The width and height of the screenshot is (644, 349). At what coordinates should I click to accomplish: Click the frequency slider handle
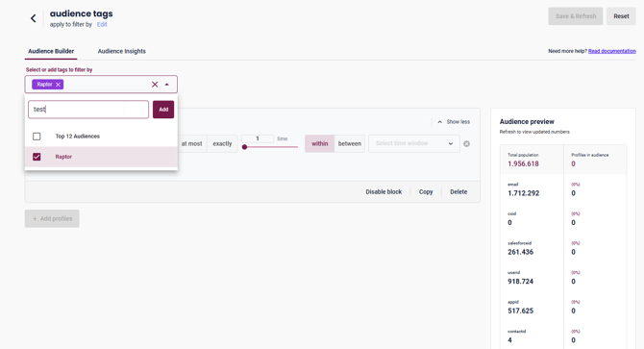point(245,147)
